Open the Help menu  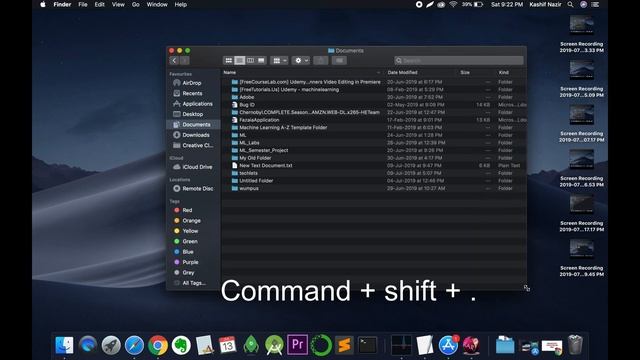point(180,4)
